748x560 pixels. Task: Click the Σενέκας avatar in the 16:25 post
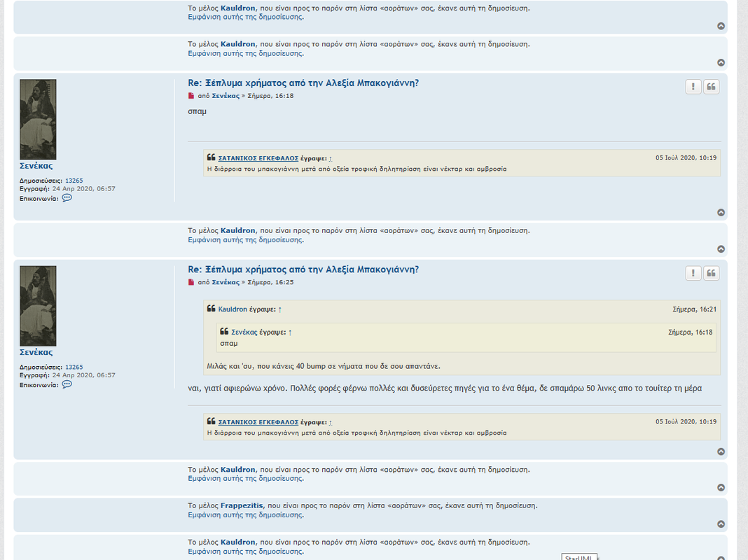[38, 306]
